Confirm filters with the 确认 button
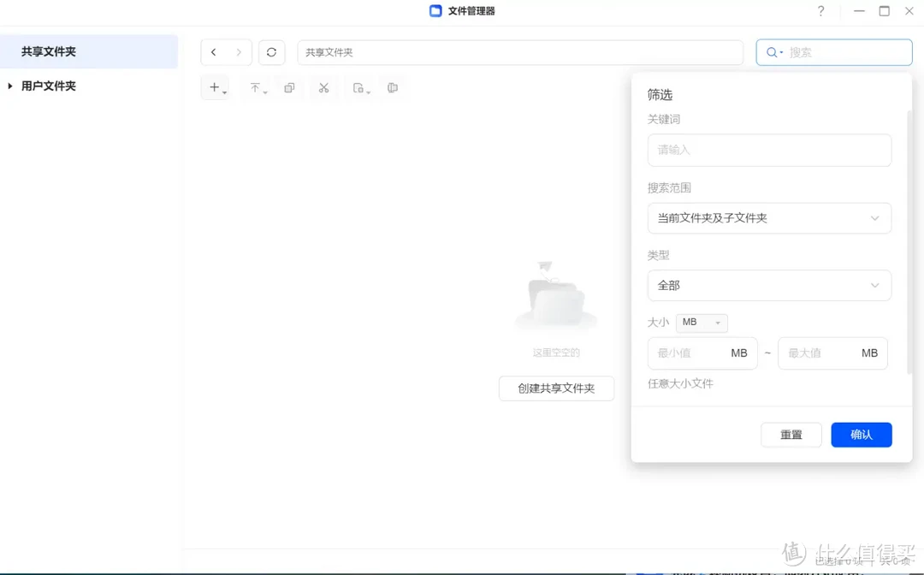 [861, 435]
